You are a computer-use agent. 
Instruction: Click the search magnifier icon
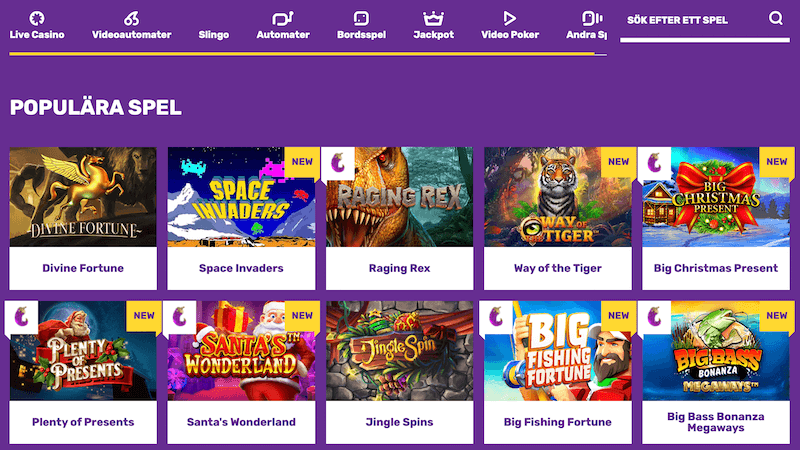776,18
